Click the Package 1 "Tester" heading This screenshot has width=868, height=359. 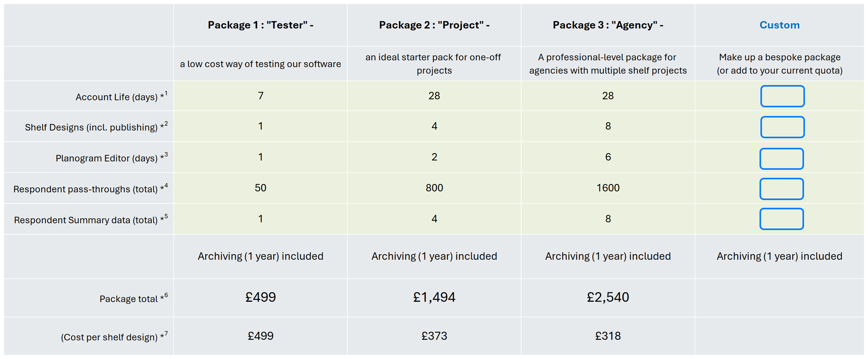pyautogui.click(x=260, y=25)
